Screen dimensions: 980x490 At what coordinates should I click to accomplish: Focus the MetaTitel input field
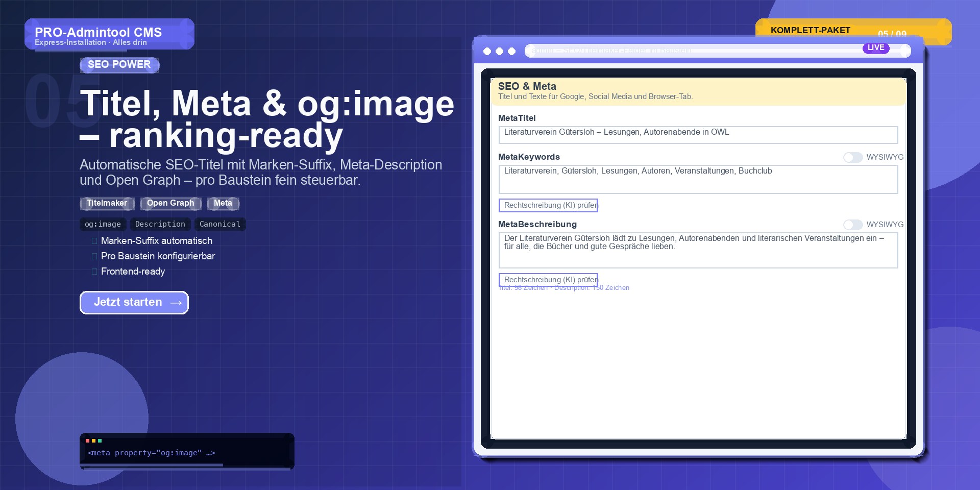(698, 135)
